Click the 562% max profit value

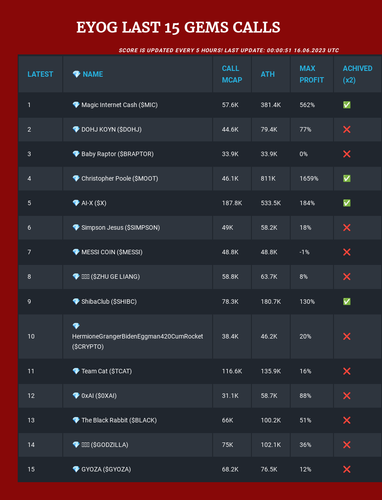pos(307,105)
